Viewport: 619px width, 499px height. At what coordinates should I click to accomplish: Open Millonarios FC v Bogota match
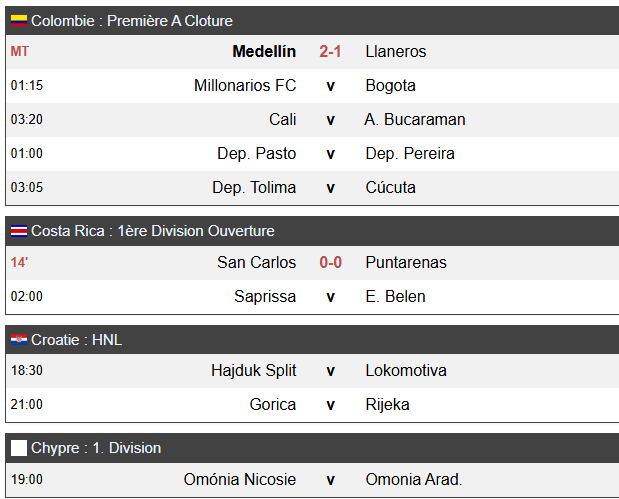[x=313, y=86]
